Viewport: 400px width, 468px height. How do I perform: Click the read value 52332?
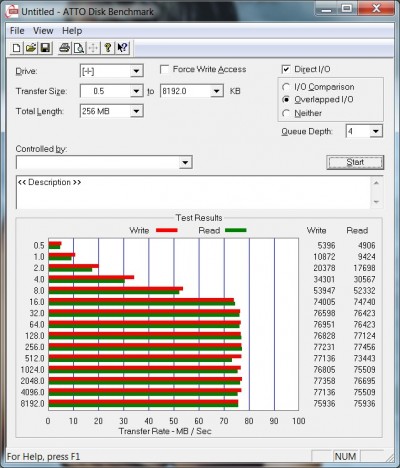(x=364, y=291)
